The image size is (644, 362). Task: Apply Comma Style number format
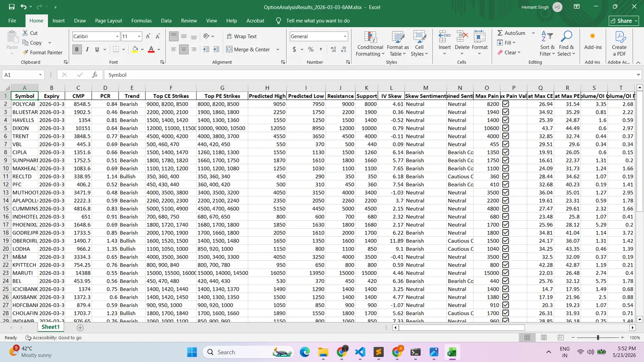coord(321,49)
